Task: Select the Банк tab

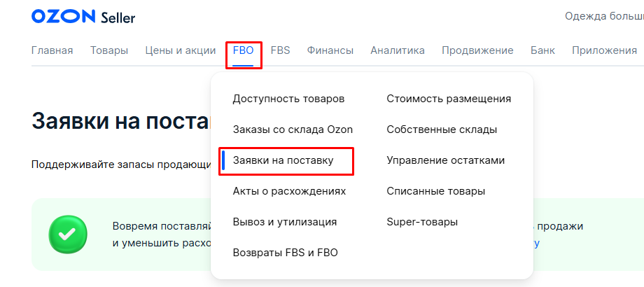Action: (x=542, y=50)
